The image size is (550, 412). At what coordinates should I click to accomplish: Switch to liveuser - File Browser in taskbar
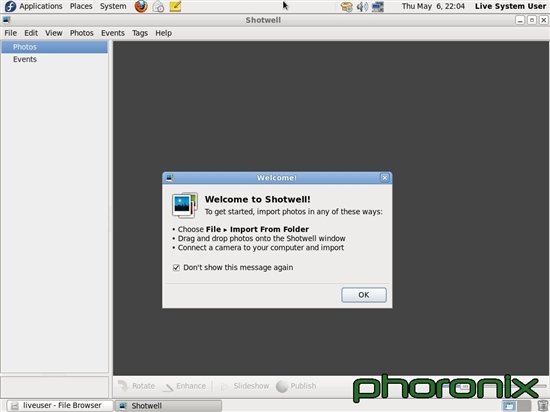60,406
